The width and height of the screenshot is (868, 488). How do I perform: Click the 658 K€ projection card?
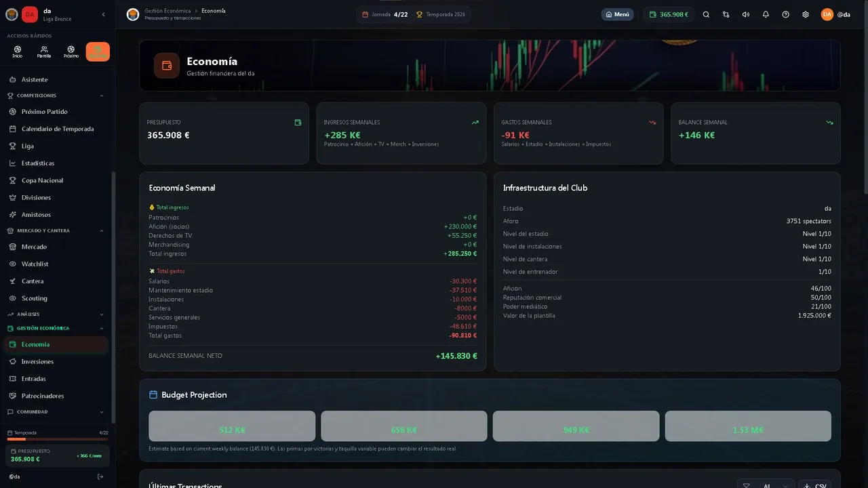click(x=404, y=426)
